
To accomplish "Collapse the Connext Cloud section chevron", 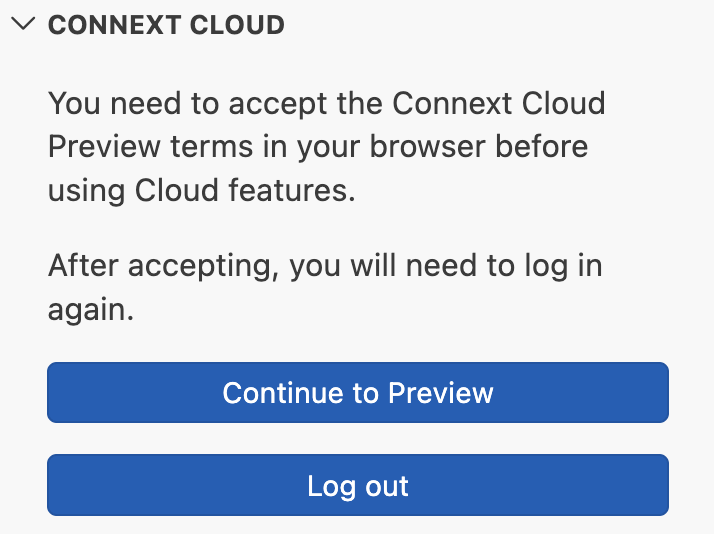I will click(x=23, y=24).
